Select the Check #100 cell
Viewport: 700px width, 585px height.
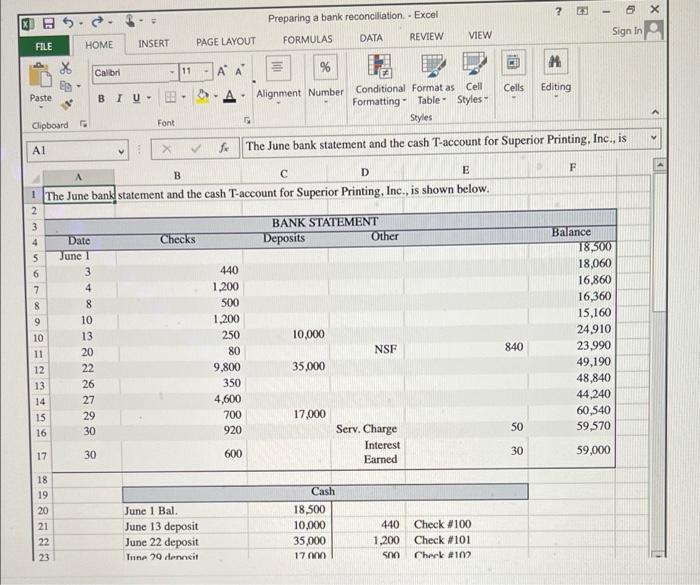[466, 524]
